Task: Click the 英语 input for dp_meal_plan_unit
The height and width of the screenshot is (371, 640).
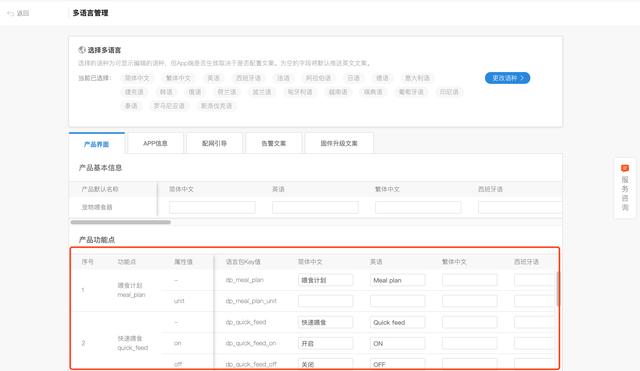Action: pos(397,301)
